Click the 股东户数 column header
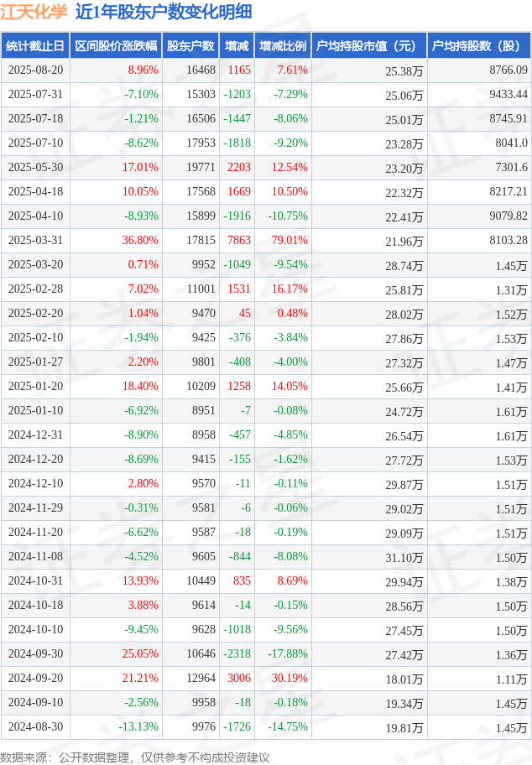Image resolution: width=532 pixels, height=765 pixels. (190, 46)
